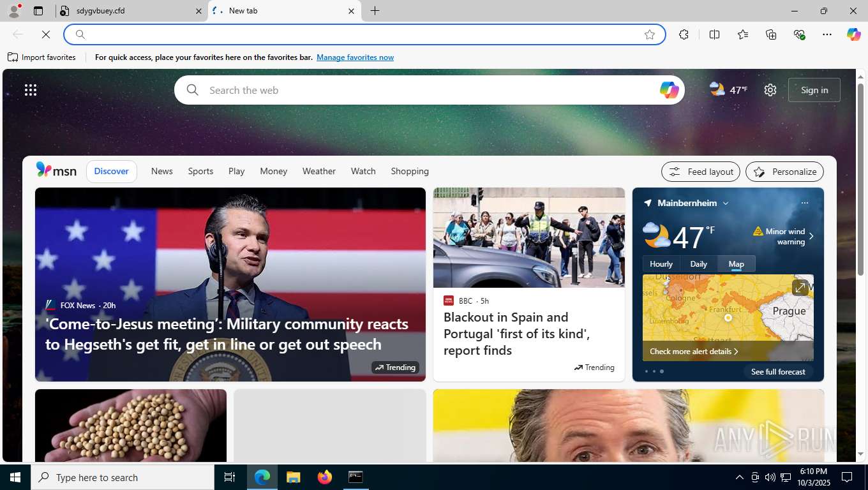Viewport: 868px width, 490px height.
Task: Switch weather view to Daily
Action: pos(699,264)
